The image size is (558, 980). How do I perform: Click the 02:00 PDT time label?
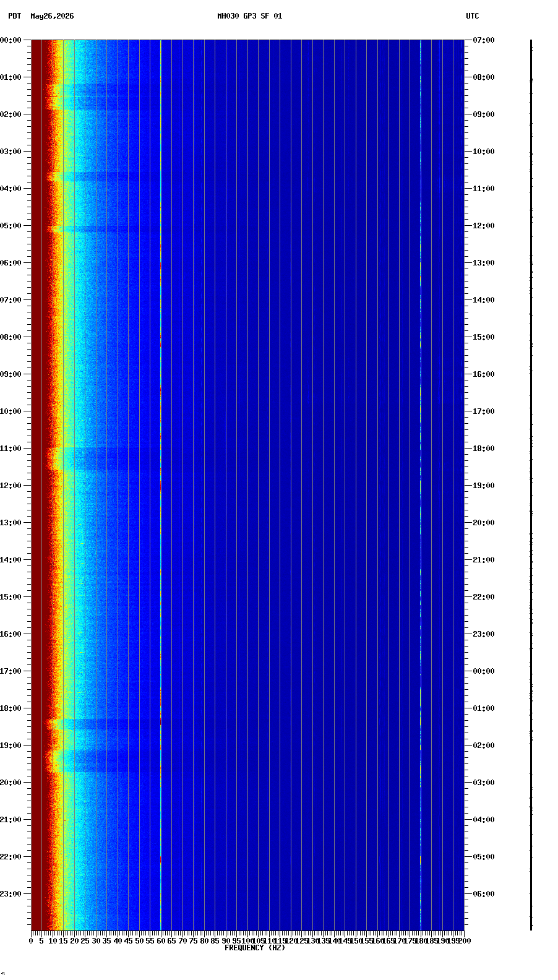11,114
